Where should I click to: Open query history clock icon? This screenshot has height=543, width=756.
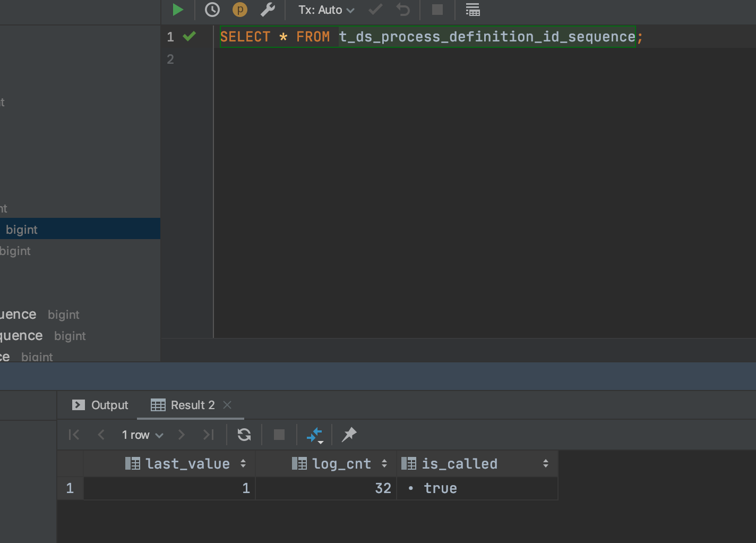click(212, 10)
